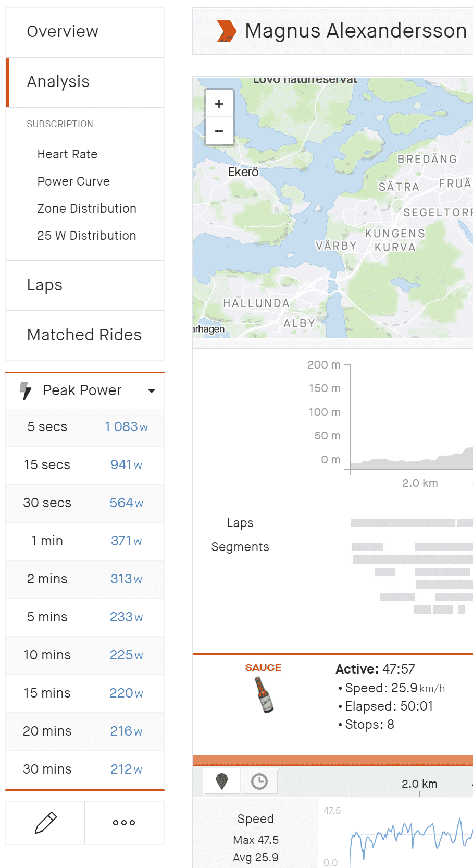This screenshot has height=868, width=473.
Task: Open Heart Rate analysis
Action: click(67, 154)
